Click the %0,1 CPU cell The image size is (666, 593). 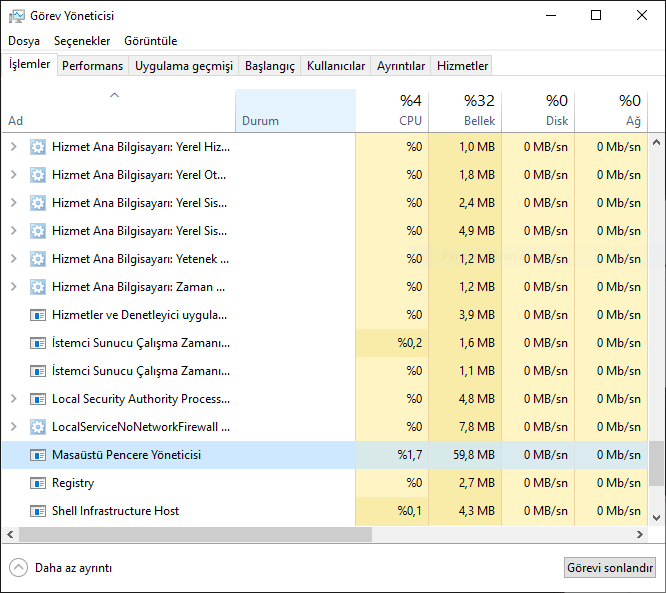coord(392,511)
